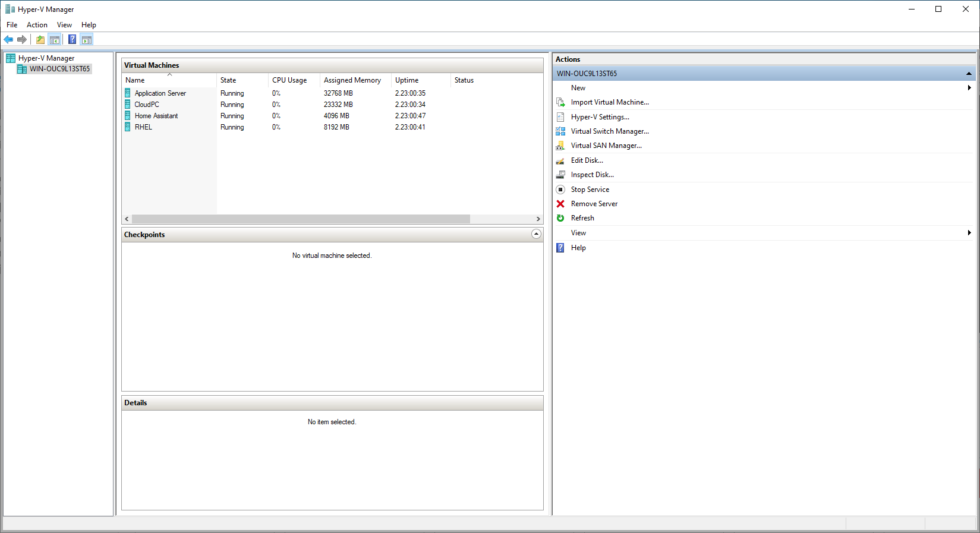The width and height of the screenshot is (980, 533).
Task: Select the RHEL virtual machine name
Action: [143, 127]
